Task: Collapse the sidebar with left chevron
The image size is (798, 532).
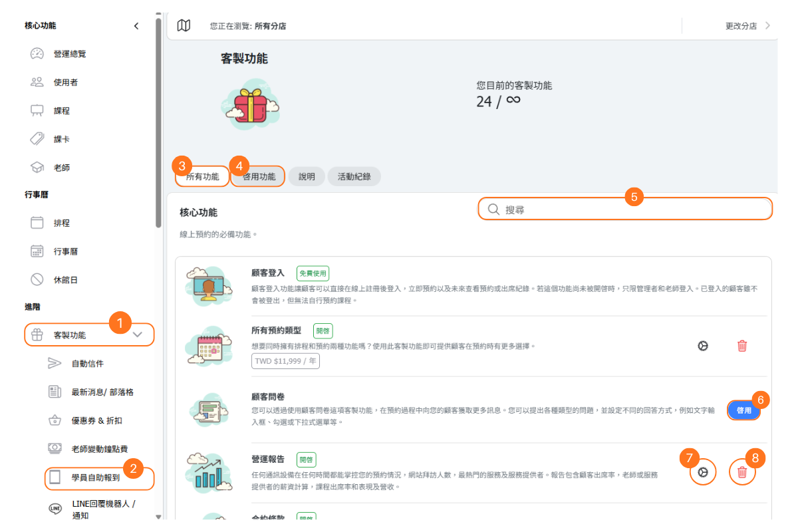Action: point(136,26)
